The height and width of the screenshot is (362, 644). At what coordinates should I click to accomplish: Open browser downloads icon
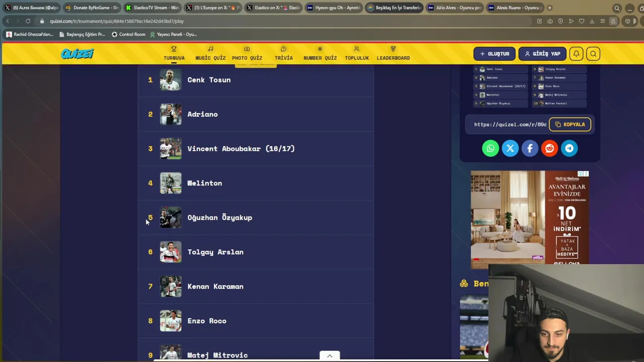592,21
